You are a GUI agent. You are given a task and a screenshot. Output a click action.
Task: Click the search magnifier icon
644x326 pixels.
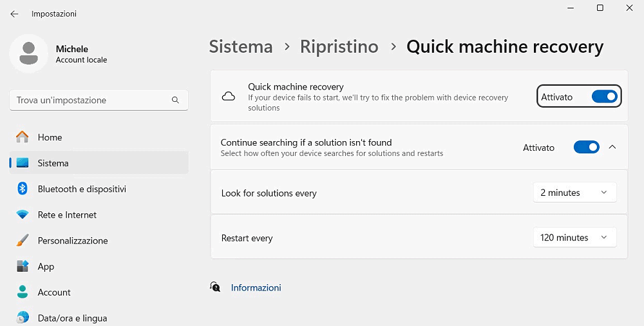tap(175, 101)
